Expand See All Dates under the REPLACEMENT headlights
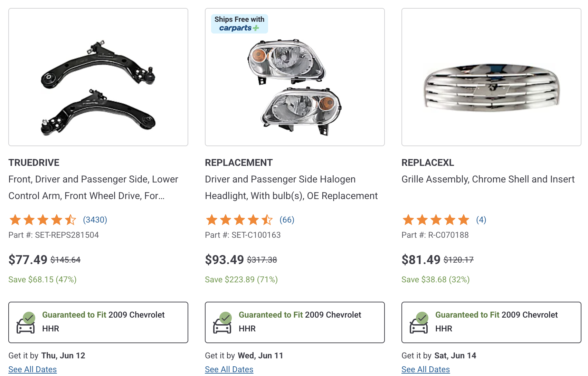Screen dimensions: 588x376 click(x=229, y=369)
